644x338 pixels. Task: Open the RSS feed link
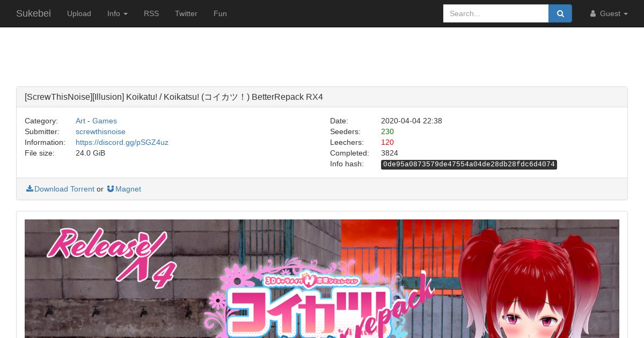(x=151, y=13)
